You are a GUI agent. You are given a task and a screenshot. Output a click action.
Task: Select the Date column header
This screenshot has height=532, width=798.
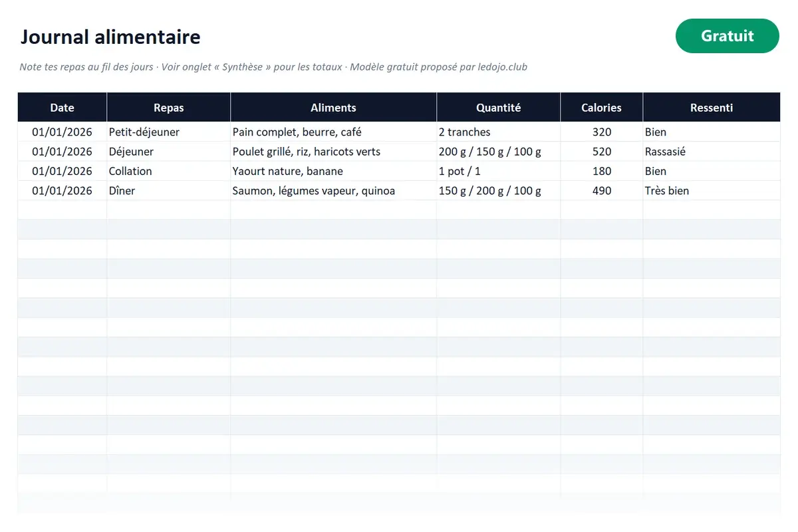[62, 108]
